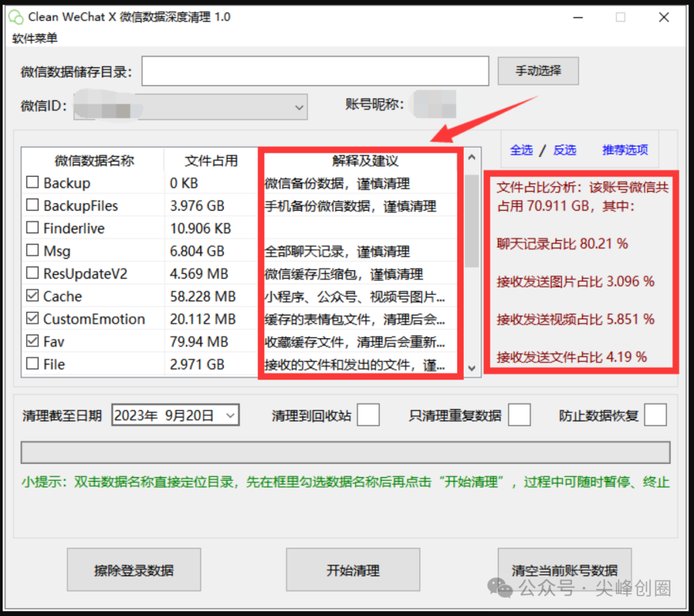Click the 手机备份微信数据，谨慎清理 description

pyautogui.click(x=351, y=206)
